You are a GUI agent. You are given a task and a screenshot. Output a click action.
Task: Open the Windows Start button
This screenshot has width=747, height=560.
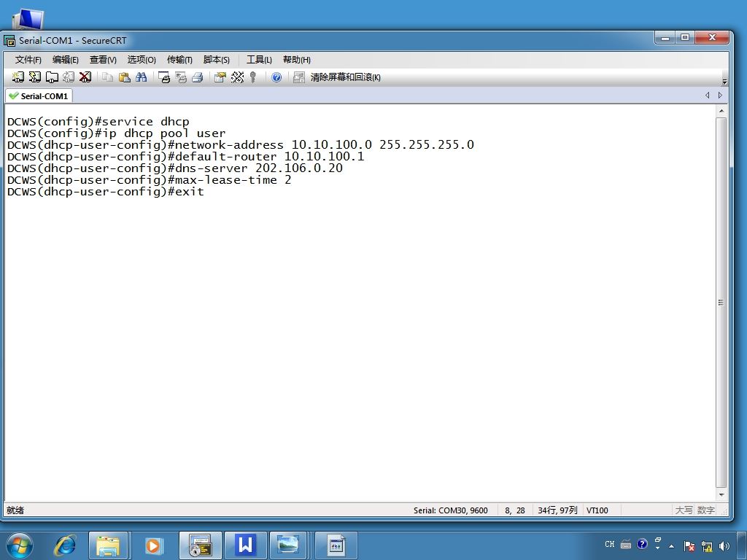20,545
